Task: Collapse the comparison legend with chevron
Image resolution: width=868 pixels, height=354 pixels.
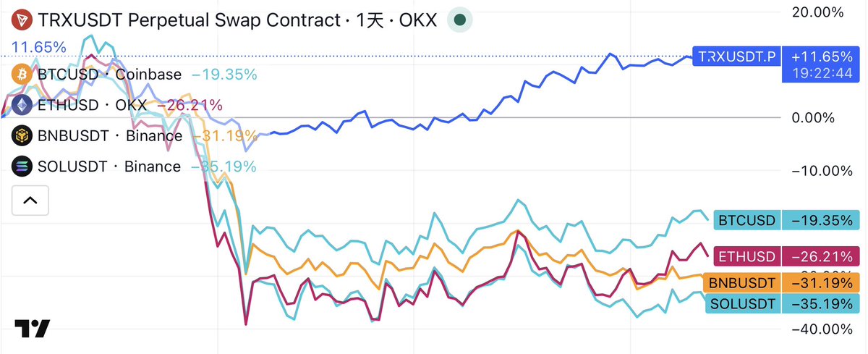Action: (x=30, y=201)
